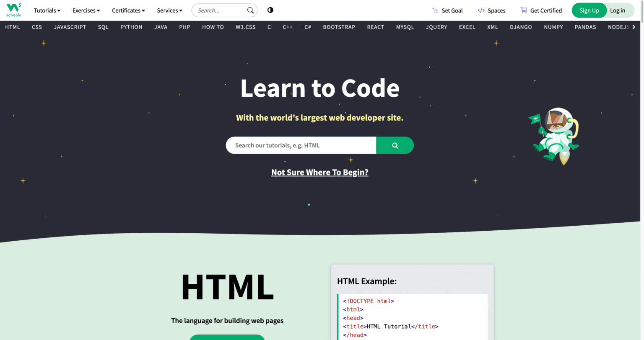Click the Log in button
The height and width of the screenshot is (340, 644).
[618, 10]
